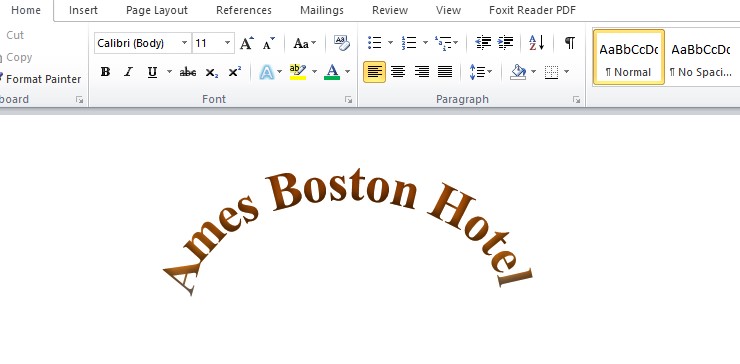Image resolution: width=740 pixels, height=364 pixels.
Task: Select the Ames Boston Hotel WordArt
Action: point(348,231)
